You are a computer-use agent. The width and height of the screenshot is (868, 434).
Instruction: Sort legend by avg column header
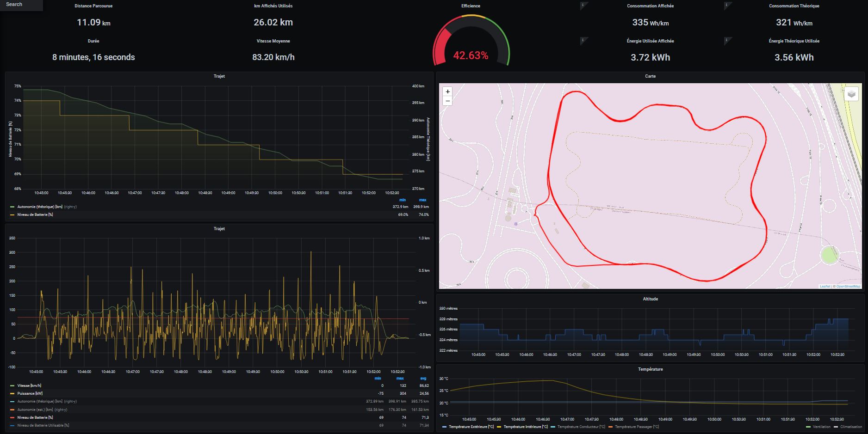423,378
